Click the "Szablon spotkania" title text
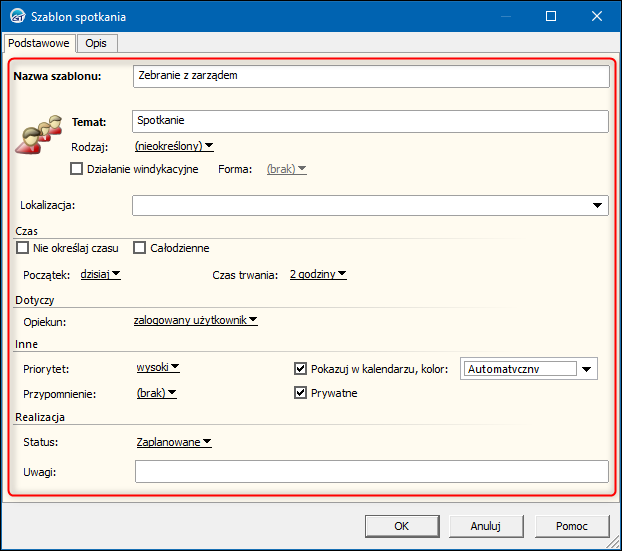The width and height of the screenshot is (622, 551). tap(79, 17)
